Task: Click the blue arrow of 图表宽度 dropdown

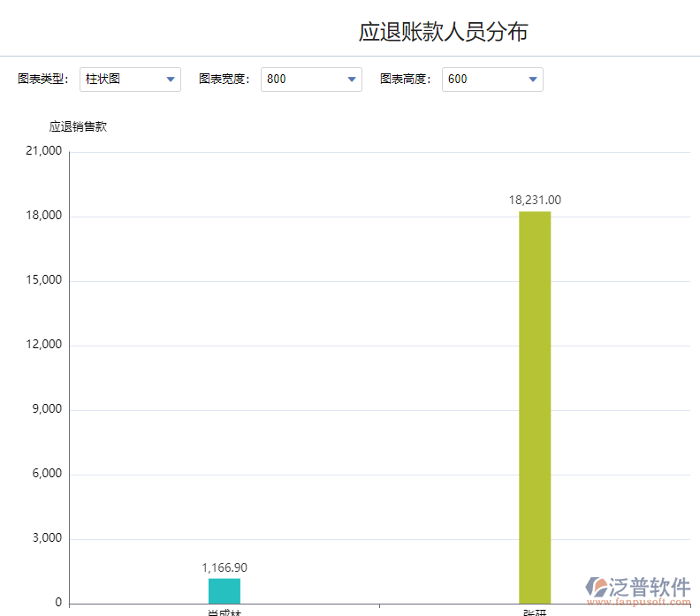Action: click(352, 80)
